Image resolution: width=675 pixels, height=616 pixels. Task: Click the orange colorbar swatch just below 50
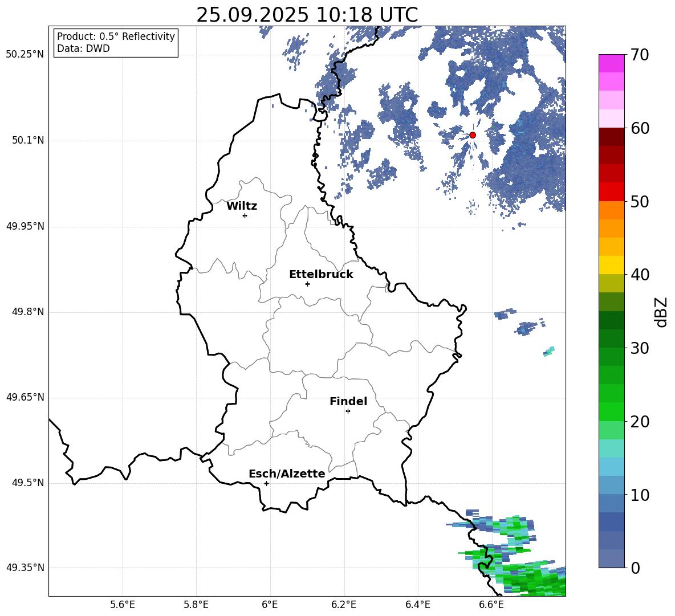click(x=611, y=210)
